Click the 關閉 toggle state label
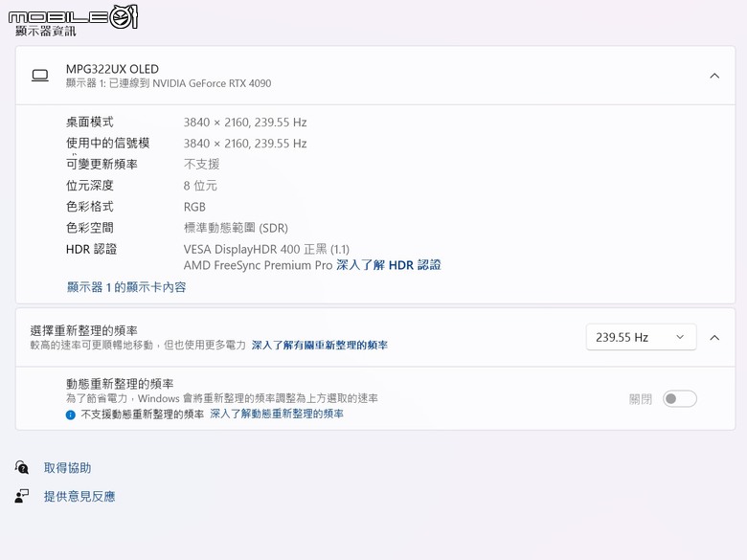 tap(641, 399)
